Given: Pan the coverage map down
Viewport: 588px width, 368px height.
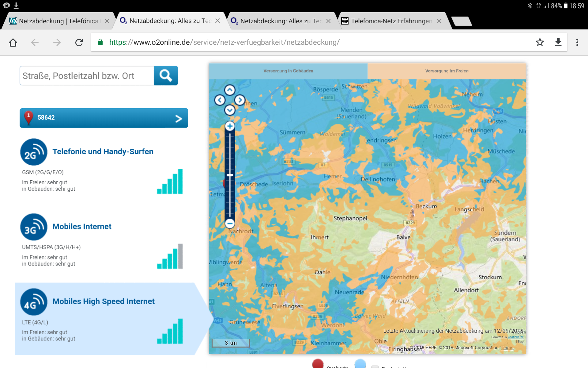Looking at the screenshot, I should pos(230,110).
